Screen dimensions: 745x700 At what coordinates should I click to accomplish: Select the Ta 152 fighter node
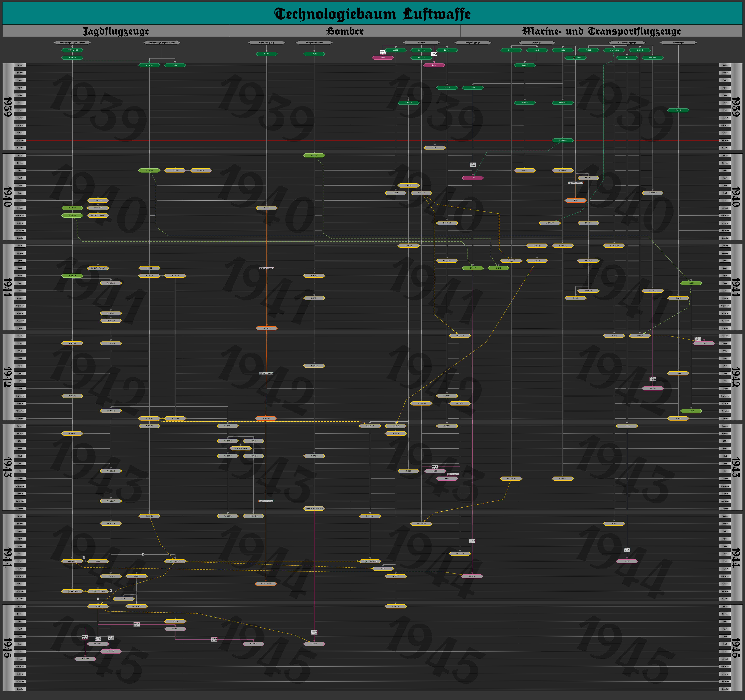point(124,599)
